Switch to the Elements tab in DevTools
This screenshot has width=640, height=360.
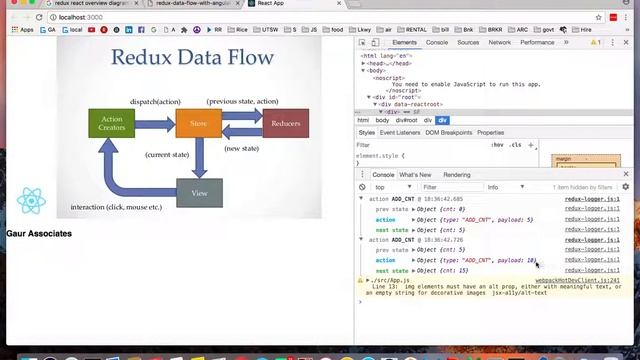(404, 42)
